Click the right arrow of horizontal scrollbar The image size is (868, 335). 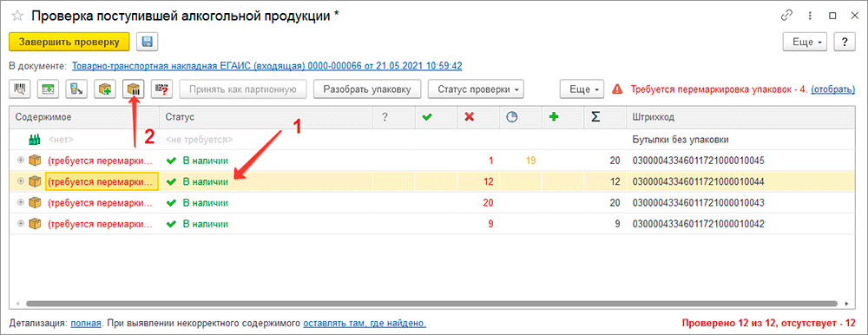tap(846, 304)
